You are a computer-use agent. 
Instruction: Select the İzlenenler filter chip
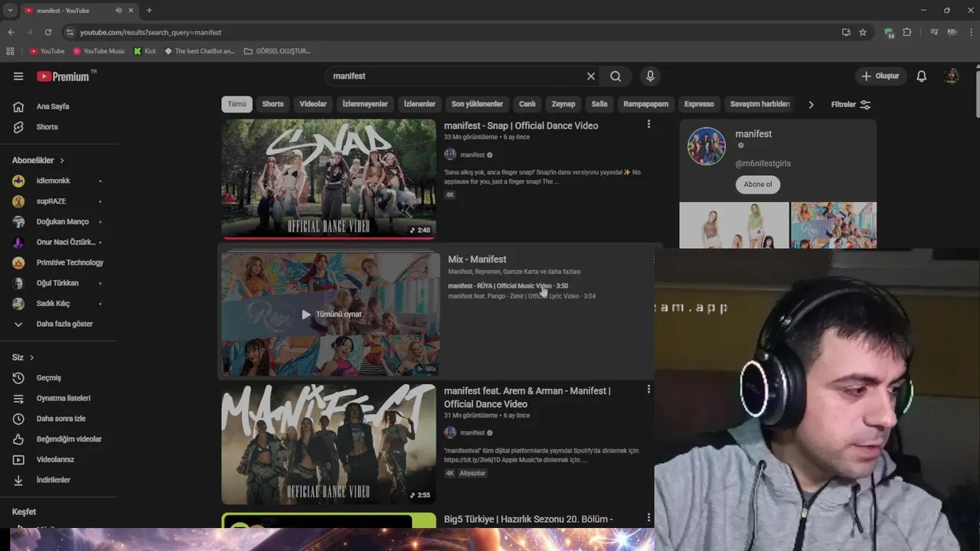click(420, 104)
